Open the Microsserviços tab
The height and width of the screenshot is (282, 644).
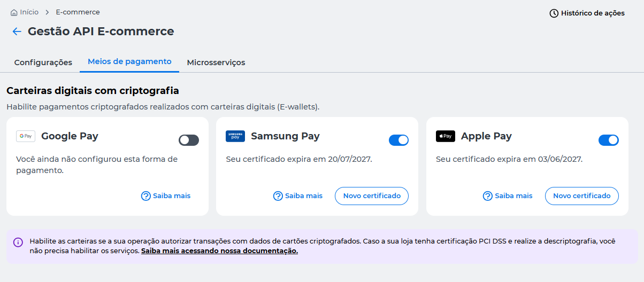pos(216,62)
